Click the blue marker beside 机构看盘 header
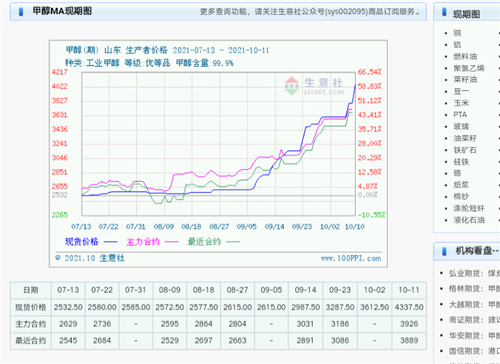 [x=444, y=251]
